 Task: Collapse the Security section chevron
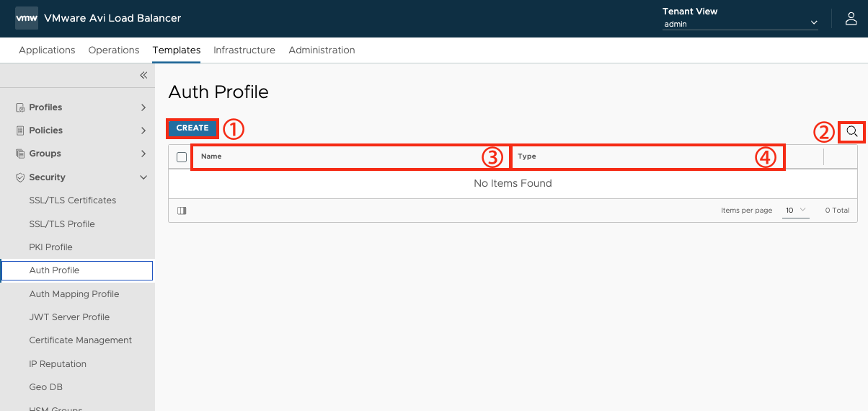[143, 177]
